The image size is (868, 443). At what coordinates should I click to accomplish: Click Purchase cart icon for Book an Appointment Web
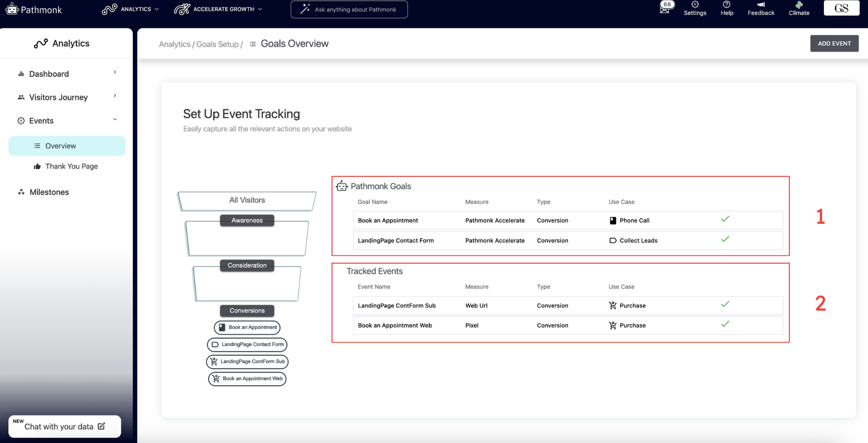point(613,326)
